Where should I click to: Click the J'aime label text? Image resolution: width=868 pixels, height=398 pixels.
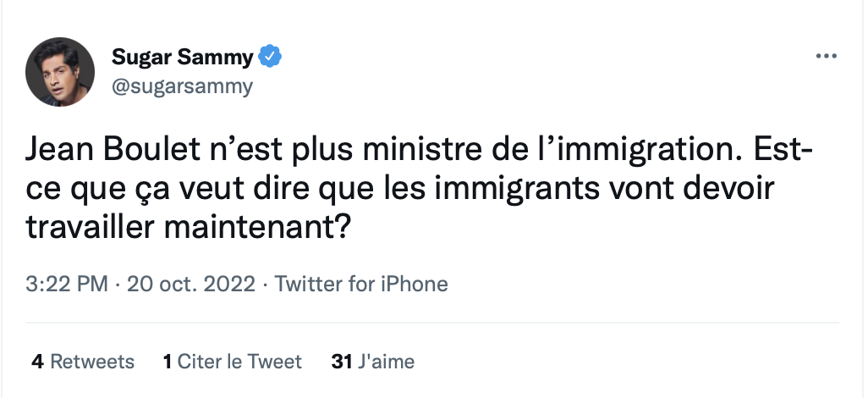[x=386, y=362]
